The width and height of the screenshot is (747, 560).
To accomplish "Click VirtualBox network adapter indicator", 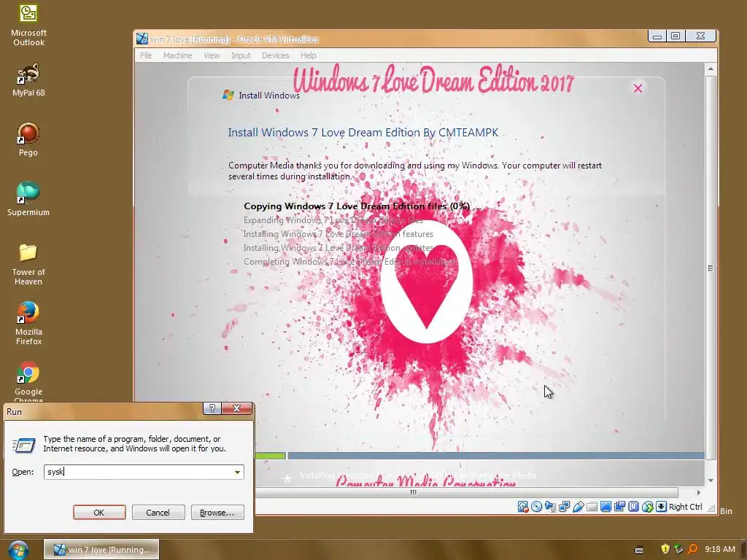I will coord(564,507).
